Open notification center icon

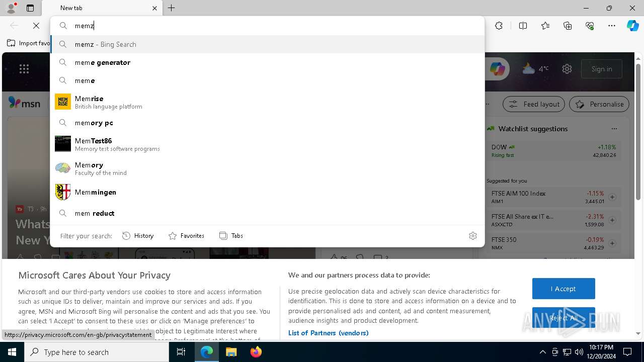[627, 352]
